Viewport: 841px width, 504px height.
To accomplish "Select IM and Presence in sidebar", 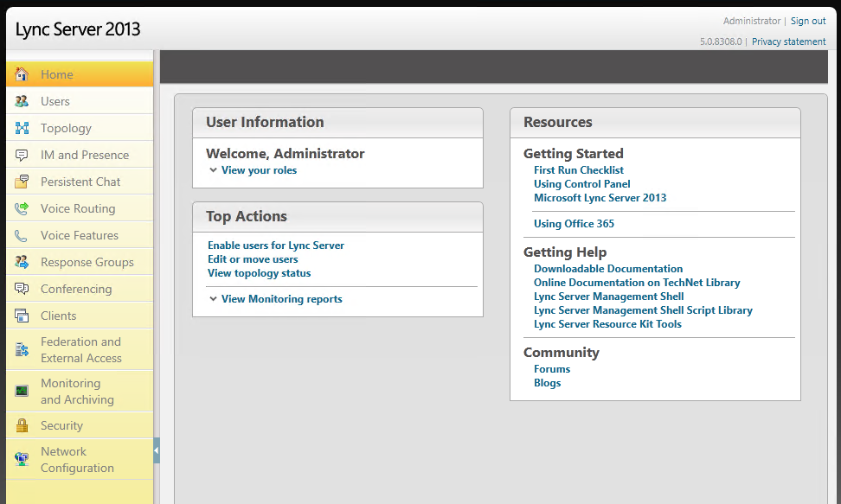I will [80, 155].
